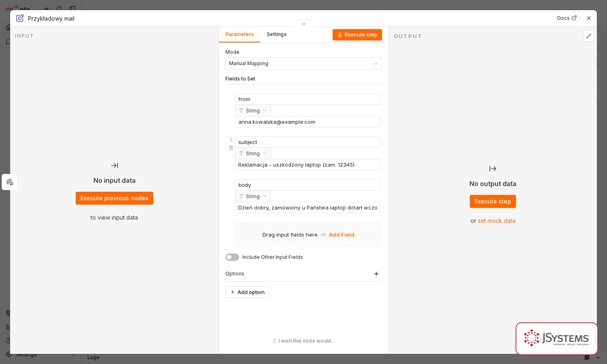The width and height of the screenshot is (607, 364).
Task: Click the drag handle on subject field
Action: (231, 140)
